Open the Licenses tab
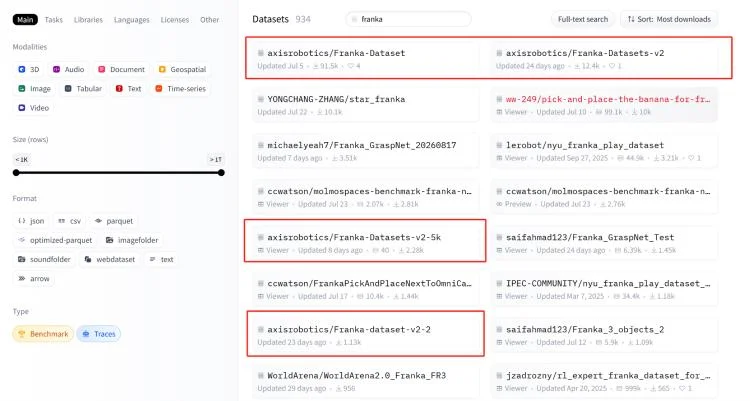The width and height of the screenshot is (750, 401). point(175,20)
